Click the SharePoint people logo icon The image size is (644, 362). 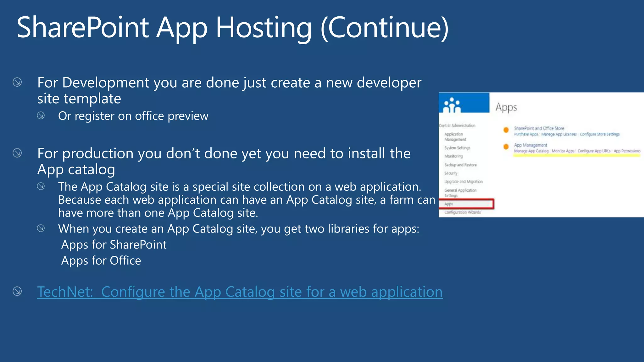pyautogui.click(x=452, y=105)
